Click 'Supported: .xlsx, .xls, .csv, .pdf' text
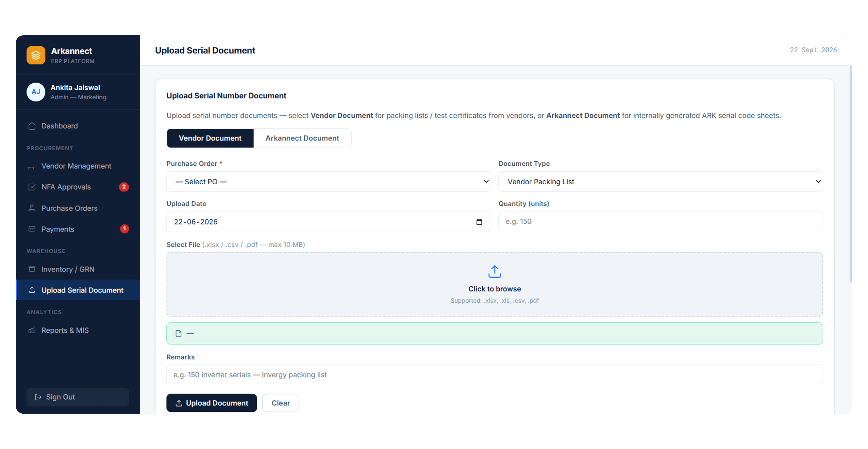This screenshot has height=449, width=868. [495, 300]
